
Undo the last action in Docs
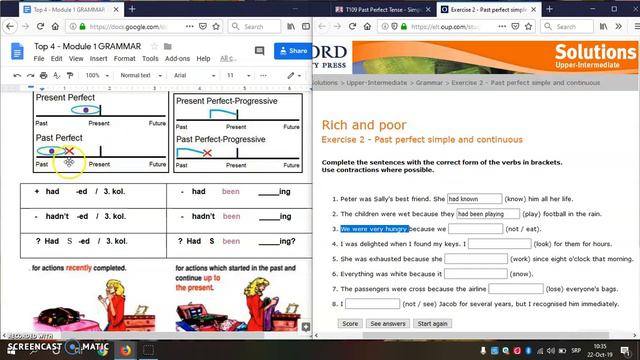(17, 76)
